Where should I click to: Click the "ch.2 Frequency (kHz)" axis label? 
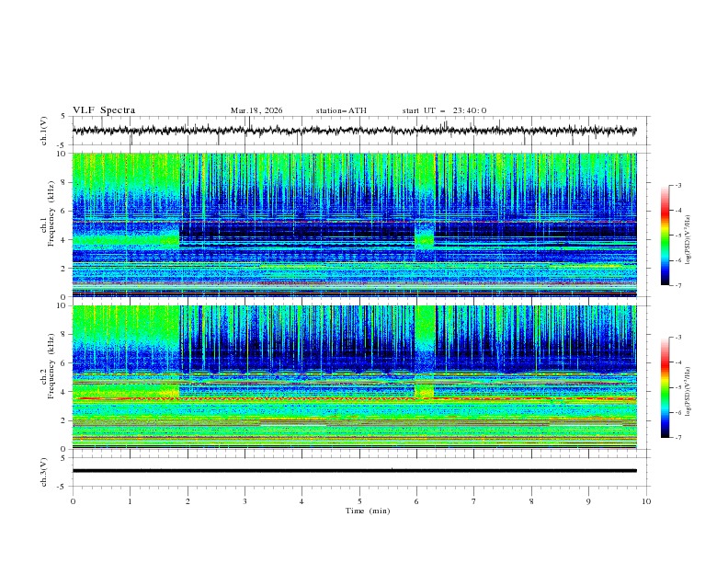pos(48,365)
